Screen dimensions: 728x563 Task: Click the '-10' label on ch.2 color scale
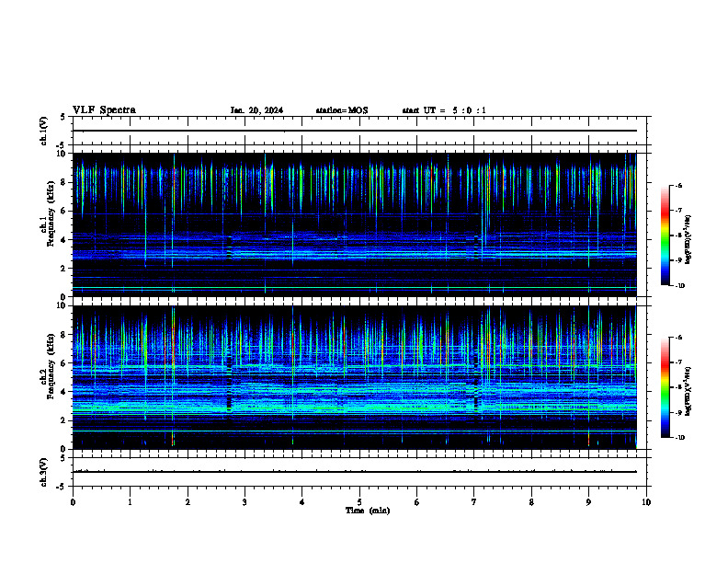(x=679, y=438)
